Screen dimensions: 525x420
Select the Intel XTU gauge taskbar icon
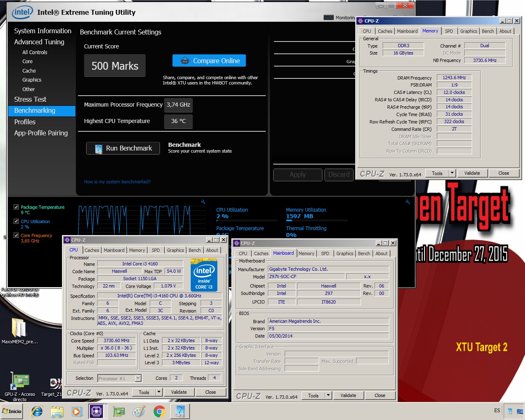coord(180,411)
